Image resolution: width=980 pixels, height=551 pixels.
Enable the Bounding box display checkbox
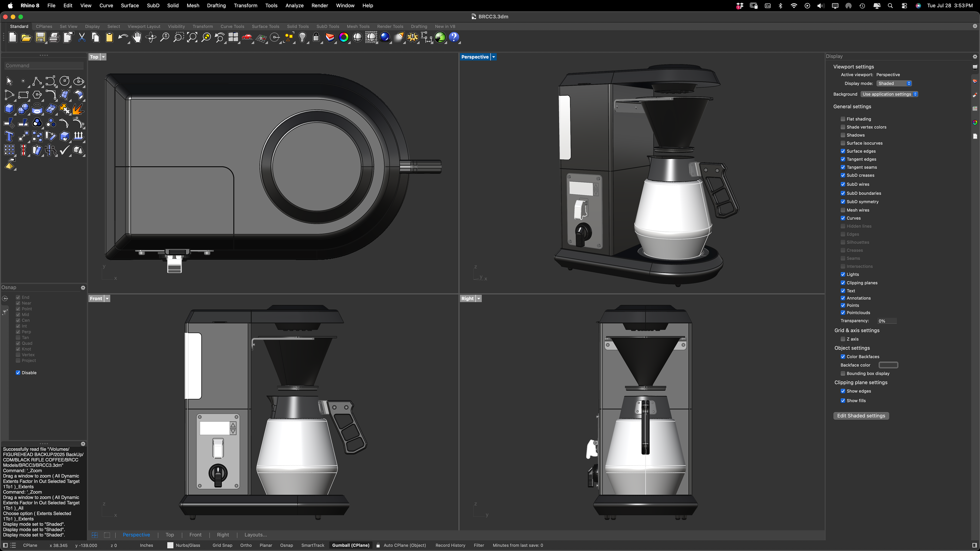pyautogui.click(x=843, y=373)
